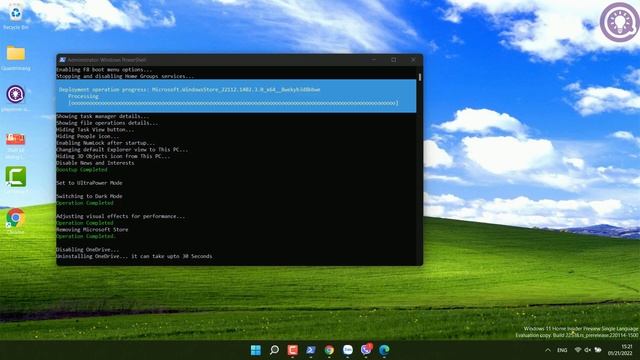Open the red toolbox desktop shortcut
This screenshot has width=640, height=360.
tap(16, 145)
